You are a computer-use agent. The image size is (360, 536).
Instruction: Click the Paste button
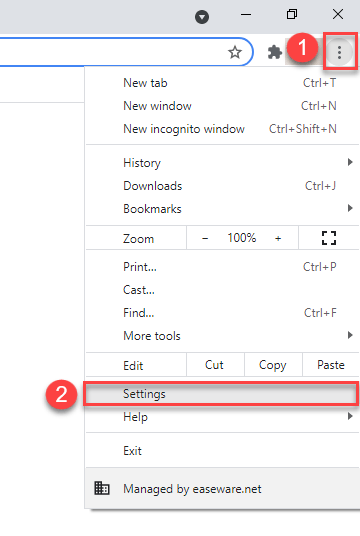coord(331,365)
